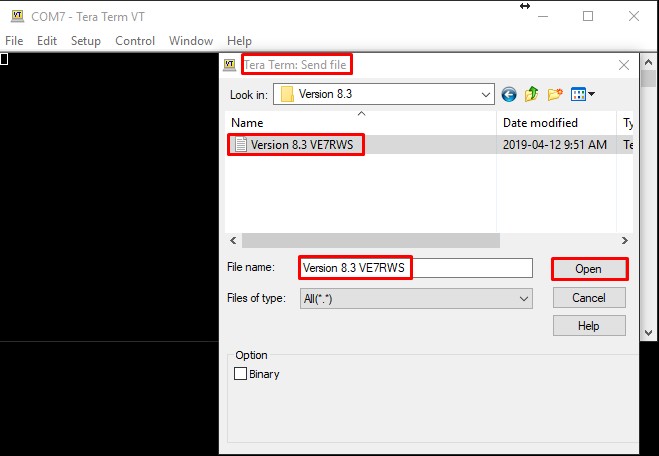
Task: Create a new folder in dialog
Action: coord(555,94)
